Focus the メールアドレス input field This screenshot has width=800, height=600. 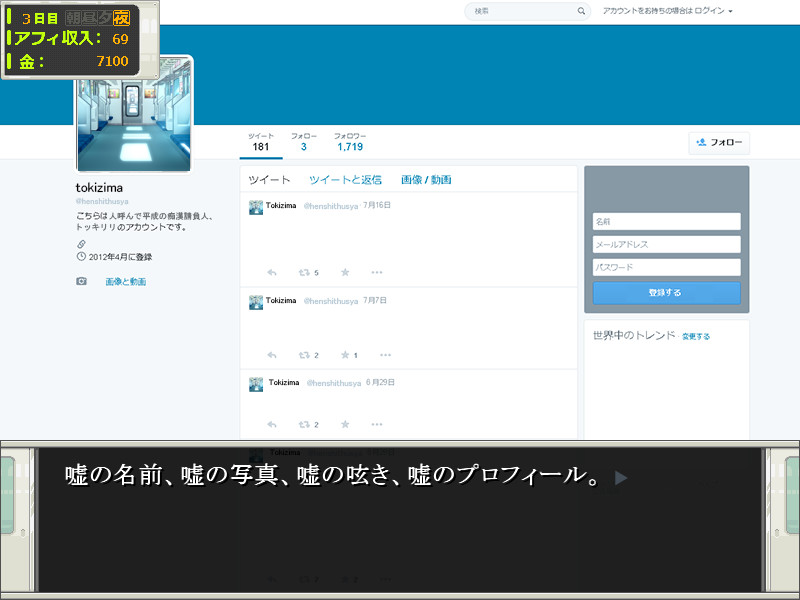pos(666,244)
